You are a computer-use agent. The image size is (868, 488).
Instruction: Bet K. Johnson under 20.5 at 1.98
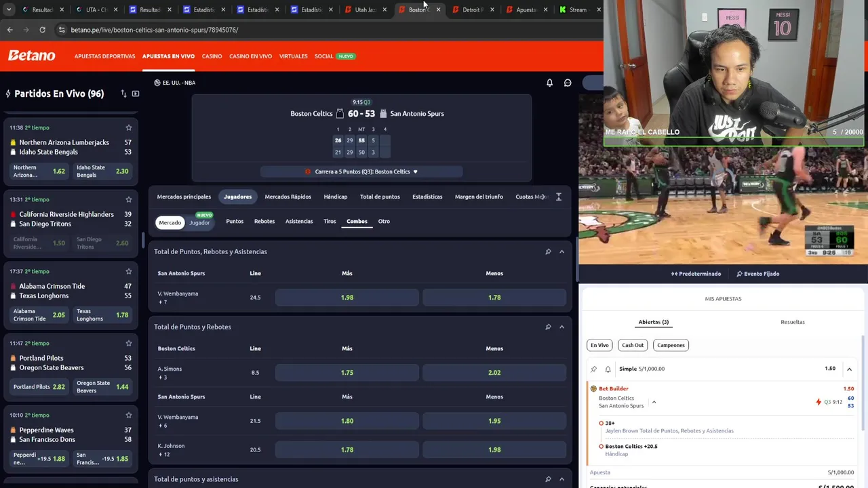point(494,449)
